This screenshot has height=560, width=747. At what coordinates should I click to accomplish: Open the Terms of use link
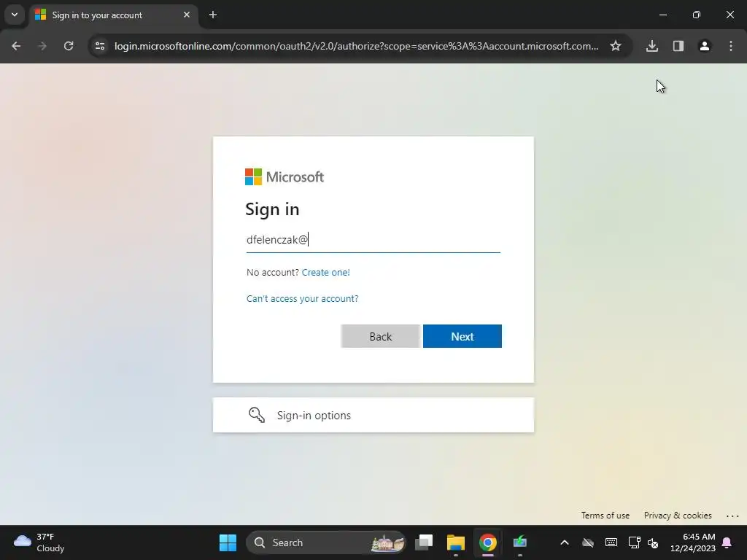pyautogui.click(x=605, y=516)
